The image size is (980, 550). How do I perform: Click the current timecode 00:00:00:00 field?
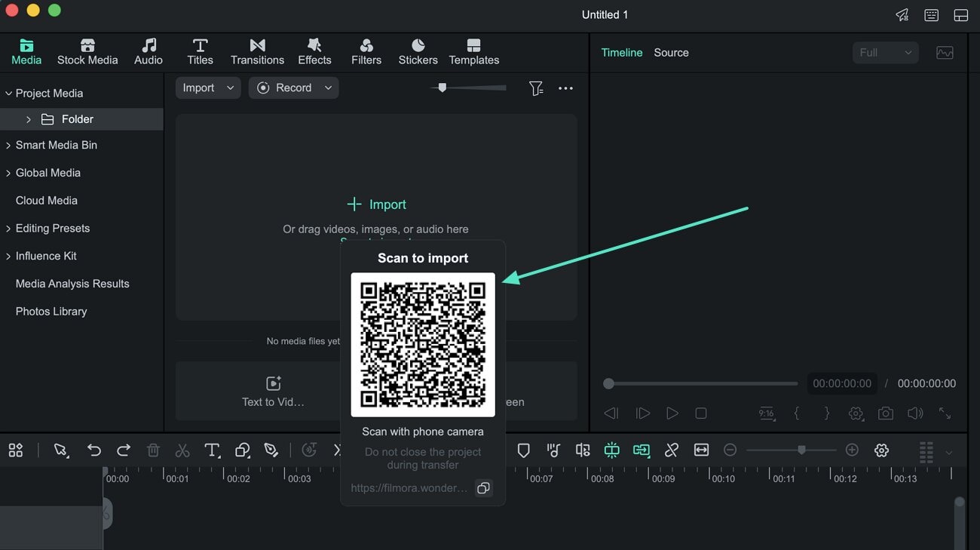(x=842, y=383)
